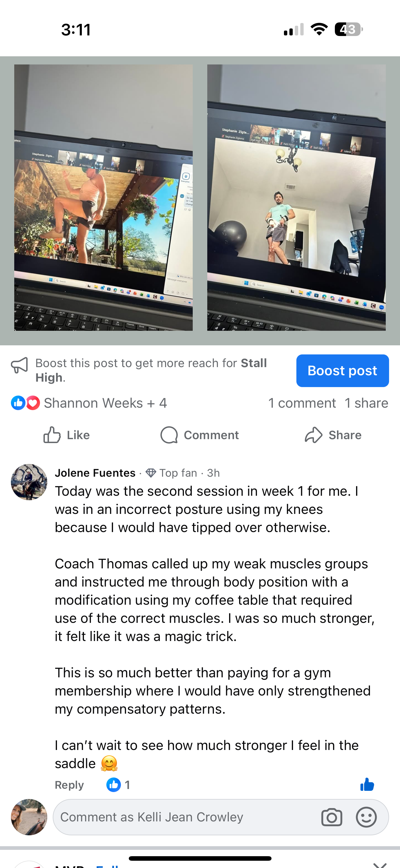This screenshot has height=868, width=400.
Task: Toggle like on Jolene's comment
Action: [x=367, y=784]
